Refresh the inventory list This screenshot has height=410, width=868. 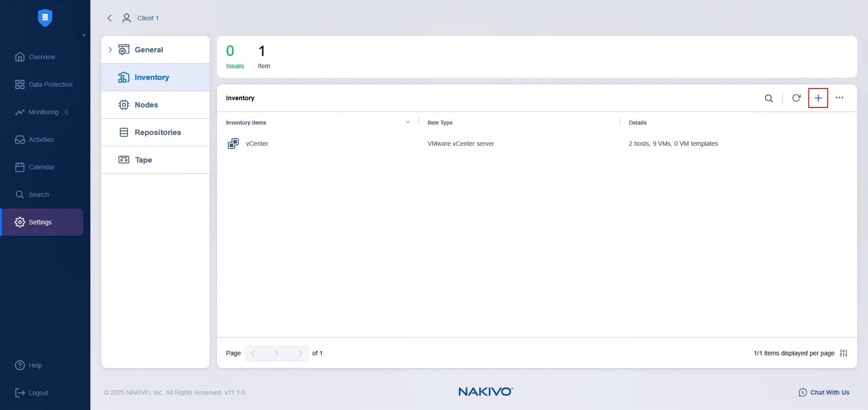(x=797, y=98)
